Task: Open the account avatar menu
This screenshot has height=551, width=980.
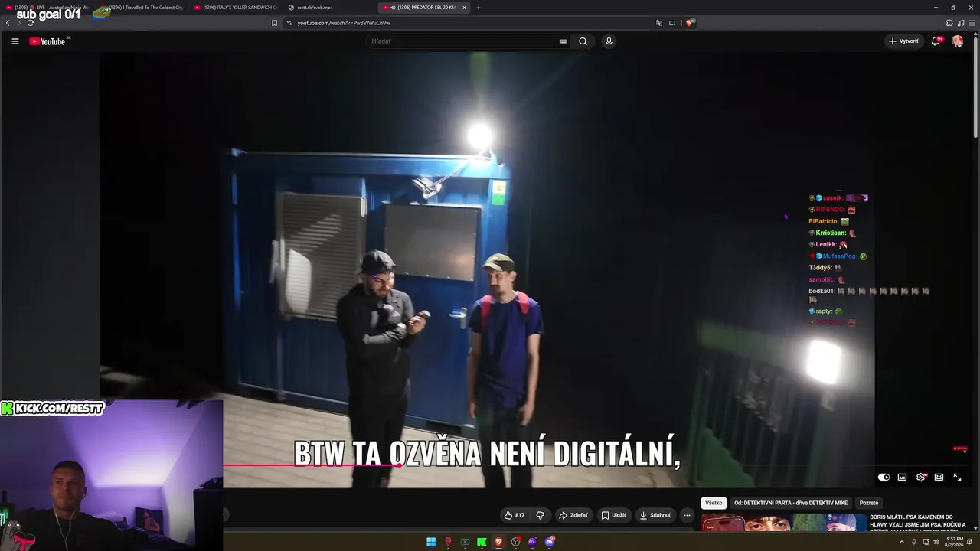Action: (x=958, y=41)
